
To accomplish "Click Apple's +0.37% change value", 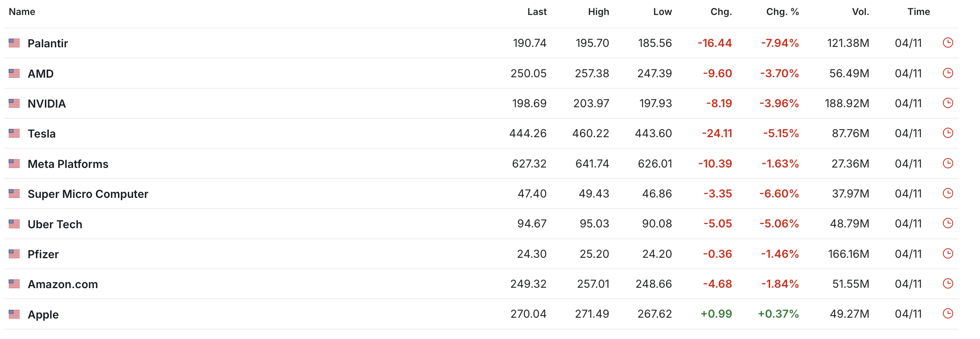I will tap(778, 314).
